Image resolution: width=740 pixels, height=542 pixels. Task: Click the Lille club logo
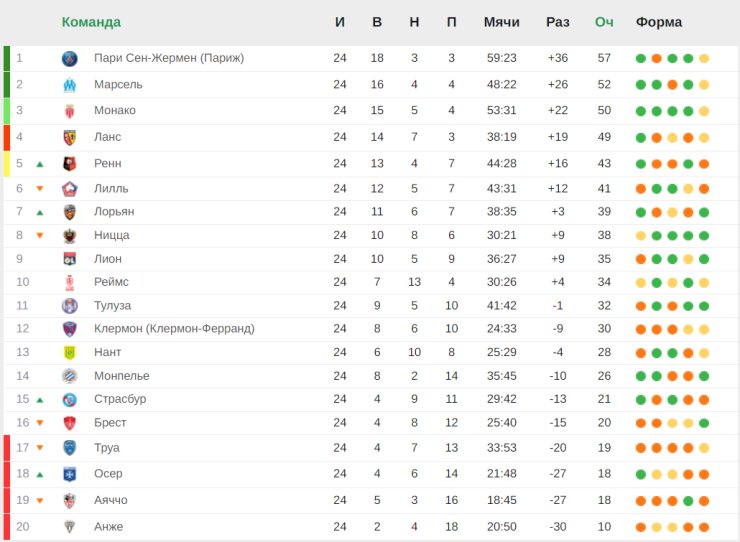[69, 189]
